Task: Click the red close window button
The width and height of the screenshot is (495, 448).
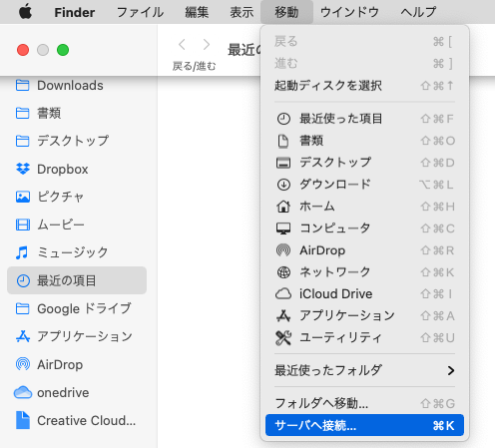Action: tap(23, 50)
